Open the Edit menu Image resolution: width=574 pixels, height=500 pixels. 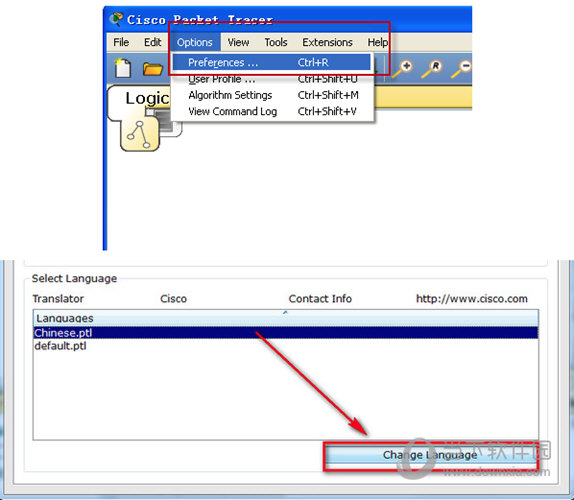152,42
